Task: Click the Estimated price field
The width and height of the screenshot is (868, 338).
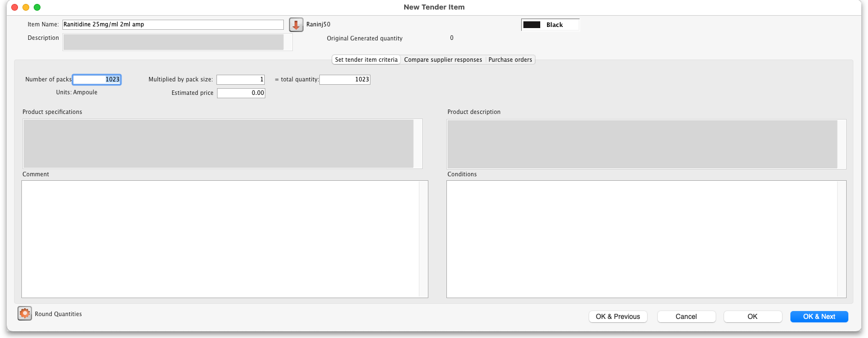Action: pyautogui.click(x=241, y=93)
